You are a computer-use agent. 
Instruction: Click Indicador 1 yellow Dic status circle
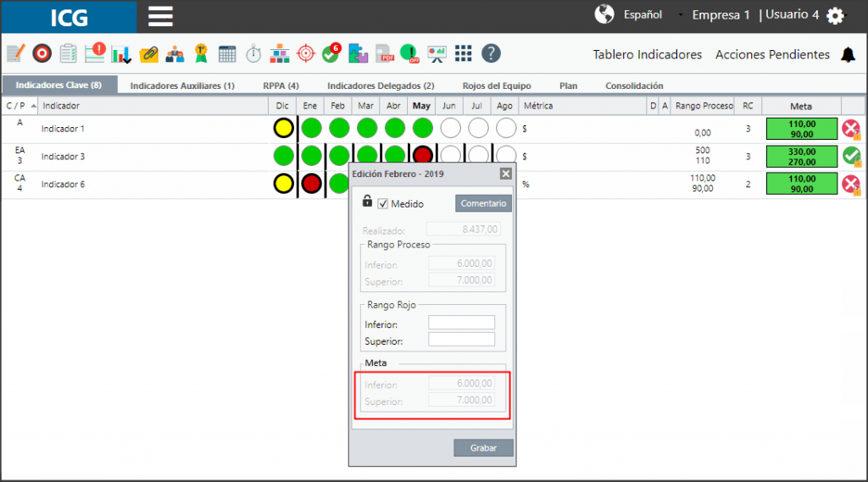[x=283, y=129]
